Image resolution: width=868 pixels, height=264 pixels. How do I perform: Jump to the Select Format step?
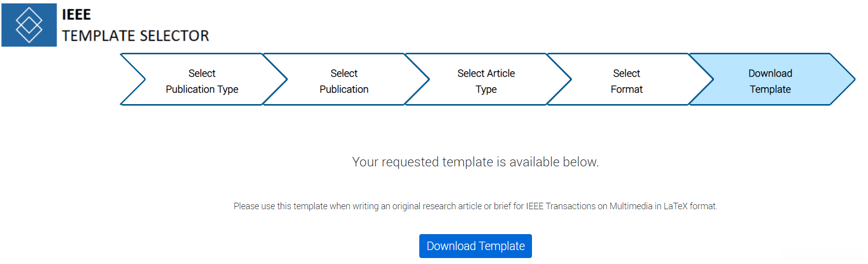click(627, 81)
